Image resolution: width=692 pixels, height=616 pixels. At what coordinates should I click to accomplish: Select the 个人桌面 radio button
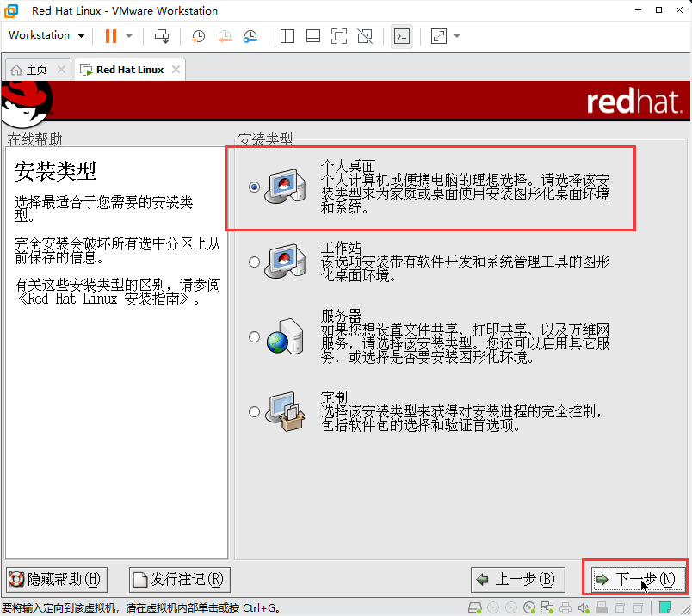[254, 187]
